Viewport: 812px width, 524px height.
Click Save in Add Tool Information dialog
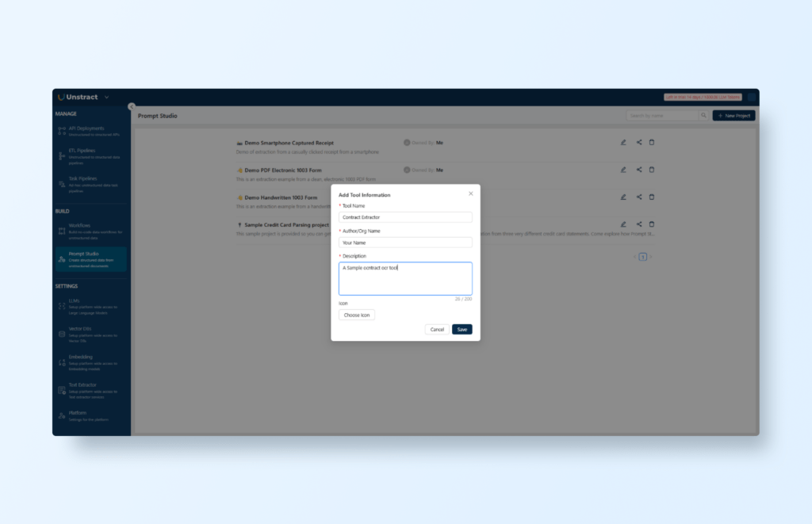[462, 329]
